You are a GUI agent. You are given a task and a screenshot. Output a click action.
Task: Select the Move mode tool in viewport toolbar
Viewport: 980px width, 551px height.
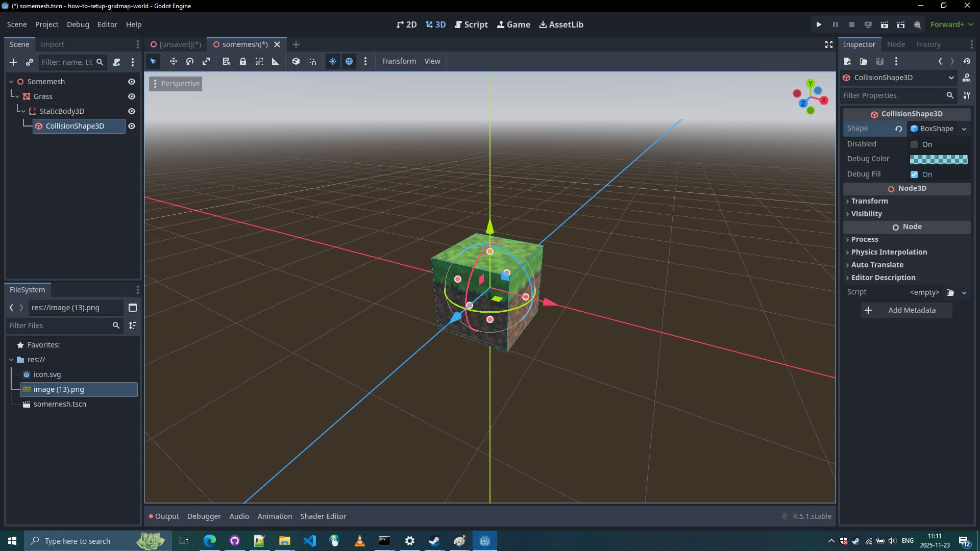point(174,61)
